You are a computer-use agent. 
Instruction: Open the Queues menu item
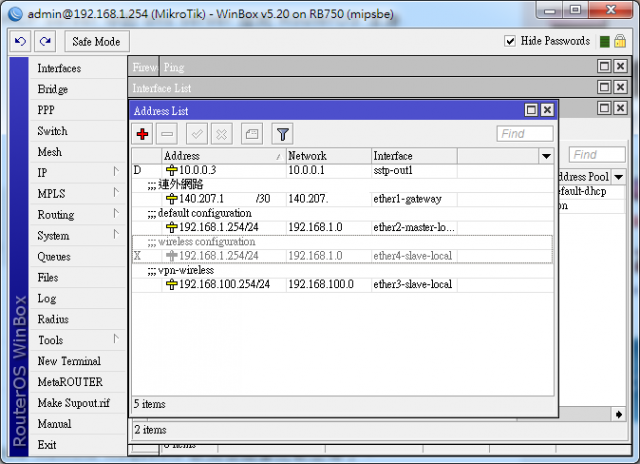pyautogui.click(x=78, y=256)
